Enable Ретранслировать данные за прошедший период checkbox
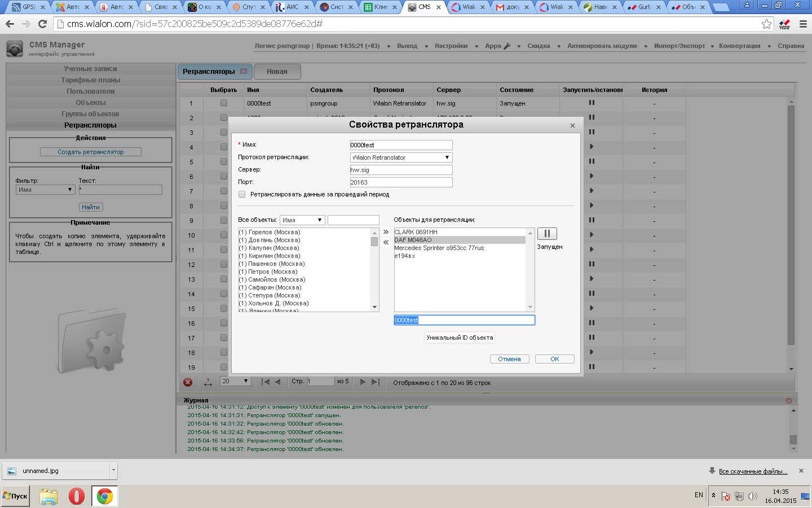 242,194
